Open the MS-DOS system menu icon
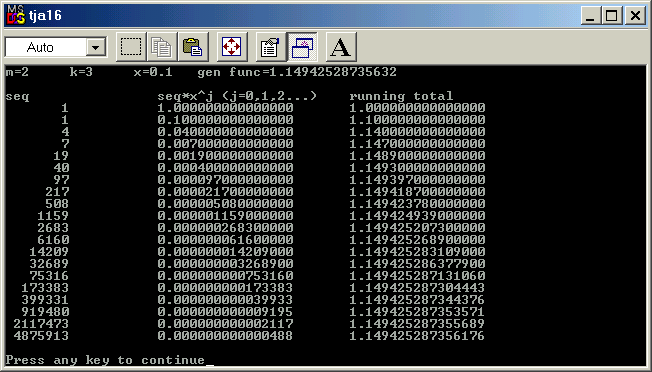Screen dimensions: 652x372 tap(16, 16)
